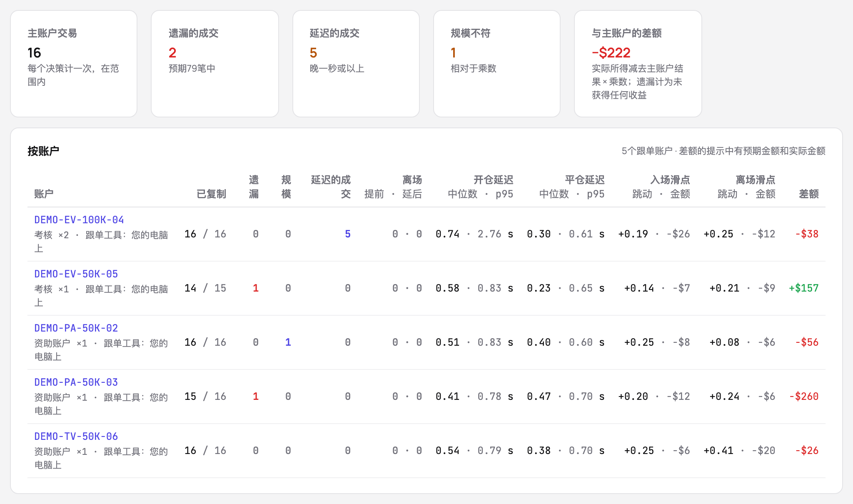The image size is (853, 504).
Task: Click the 已复制 column header
Action: pos(212,194)
